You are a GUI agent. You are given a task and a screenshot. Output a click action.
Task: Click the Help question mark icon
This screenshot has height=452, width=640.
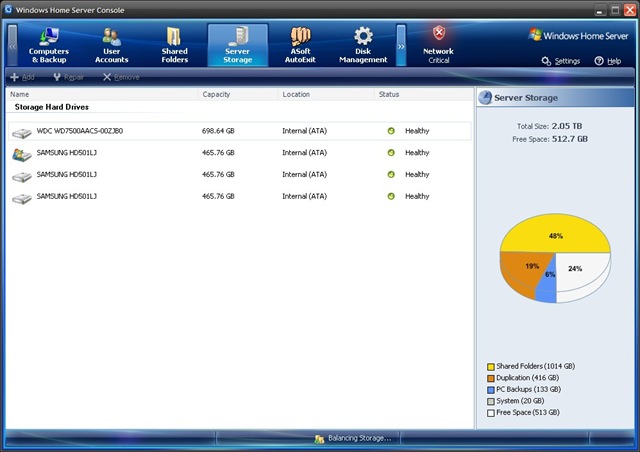point(599,61)
